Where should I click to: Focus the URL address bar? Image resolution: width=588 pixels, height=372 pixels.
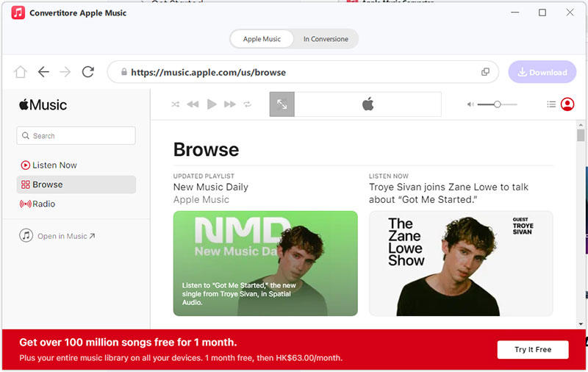pyautogui.click(x=303, y=72)
